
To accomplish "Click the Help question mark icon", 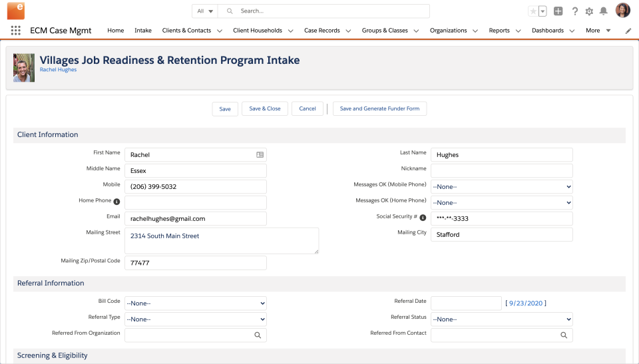I will [575, 11].
